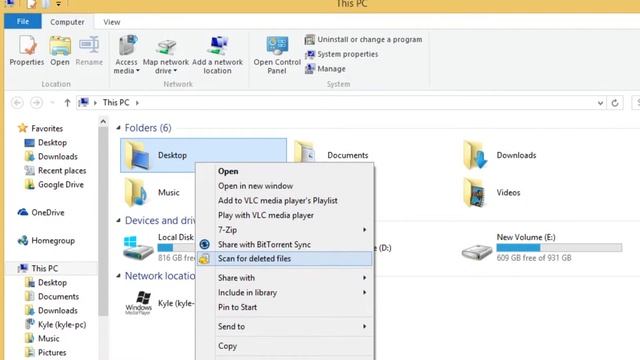Screen dimensions: 640x360
Task: Select the Downloads folder icon
Action: [x=475, y=155]
